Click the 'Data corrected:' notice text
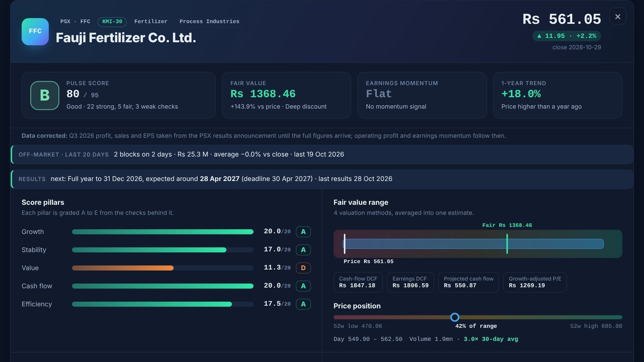644x362 pixels. (44, 136)
